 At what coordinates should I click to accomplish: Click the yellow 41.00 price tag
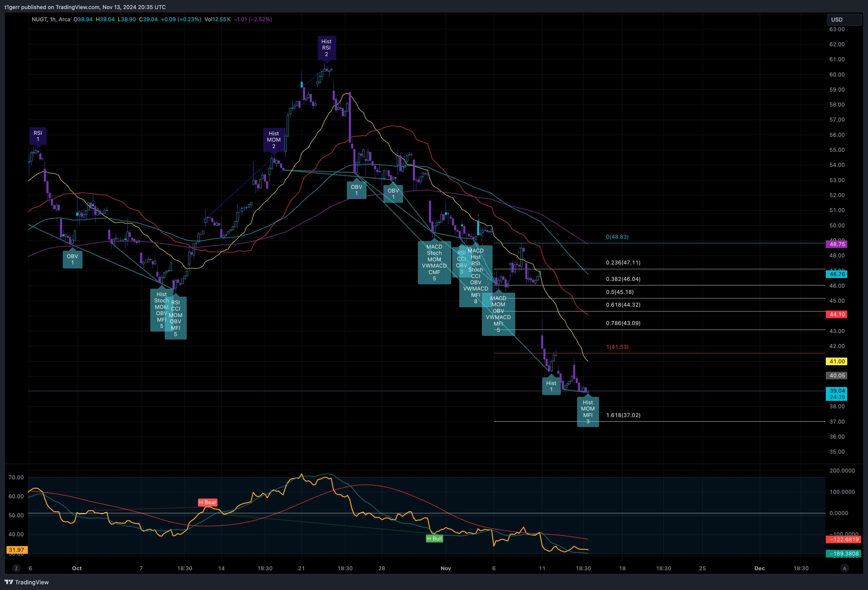pos(836,362)
